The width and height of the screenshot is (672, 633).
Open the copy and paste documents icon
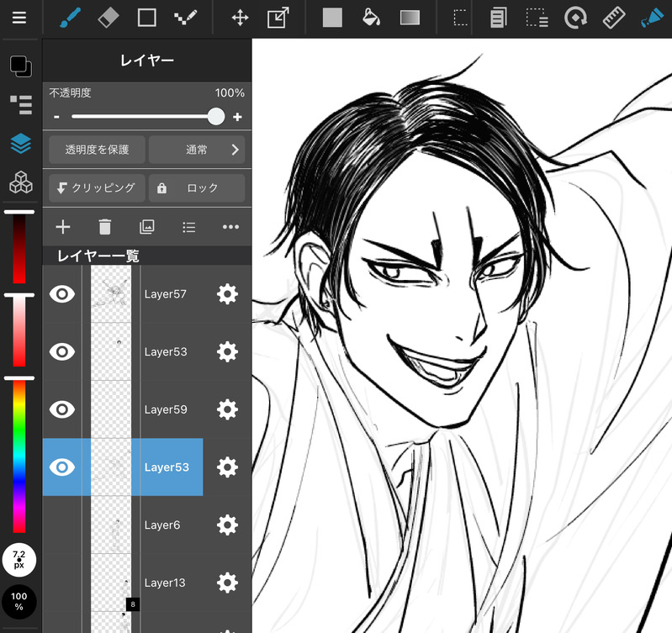click(x=498, y=18)
